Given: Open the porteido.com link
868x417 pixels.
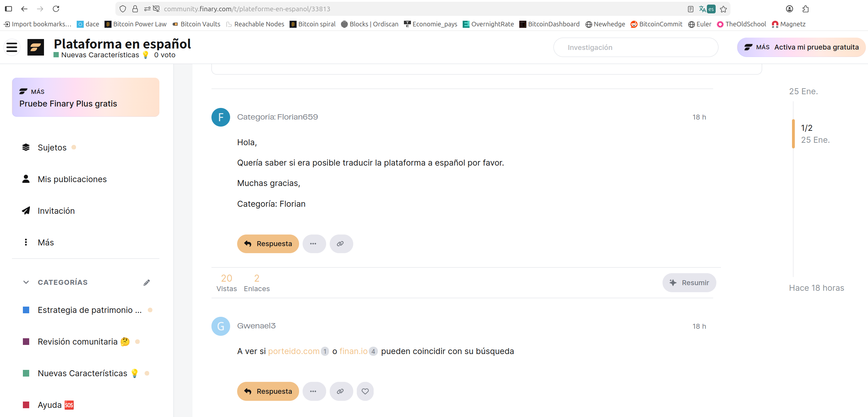Looking at the screenshot, I should tap(293, 351).
